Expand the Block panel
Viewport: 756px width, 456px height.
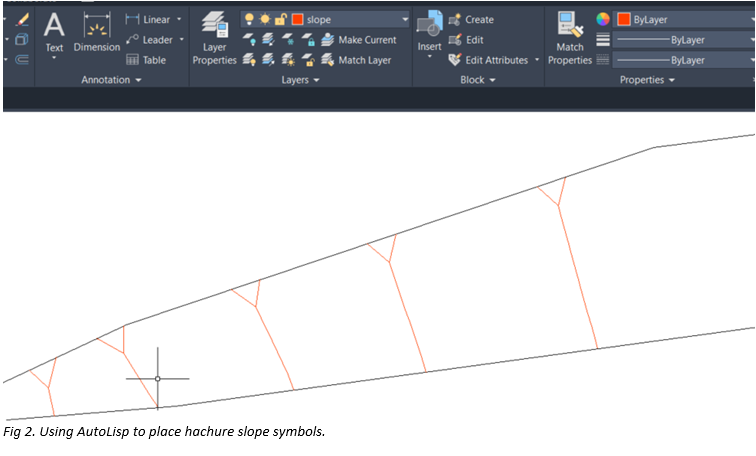coord(478,80)
